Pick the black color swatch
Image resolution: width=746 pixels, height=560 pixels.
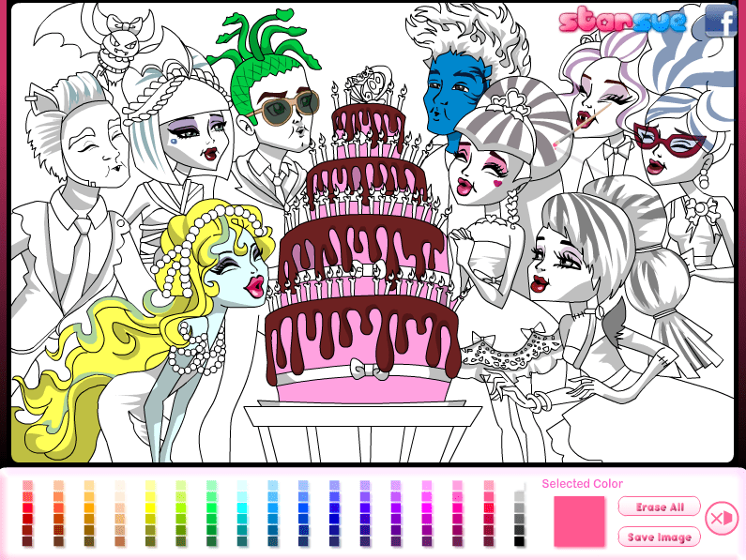tap(519, 541)
